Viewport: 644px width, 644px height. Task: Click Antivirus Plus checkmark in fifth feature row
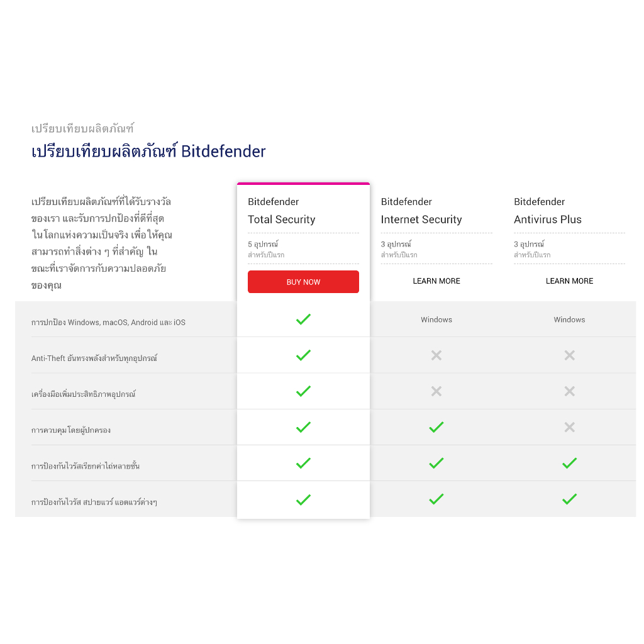point(569,464)
